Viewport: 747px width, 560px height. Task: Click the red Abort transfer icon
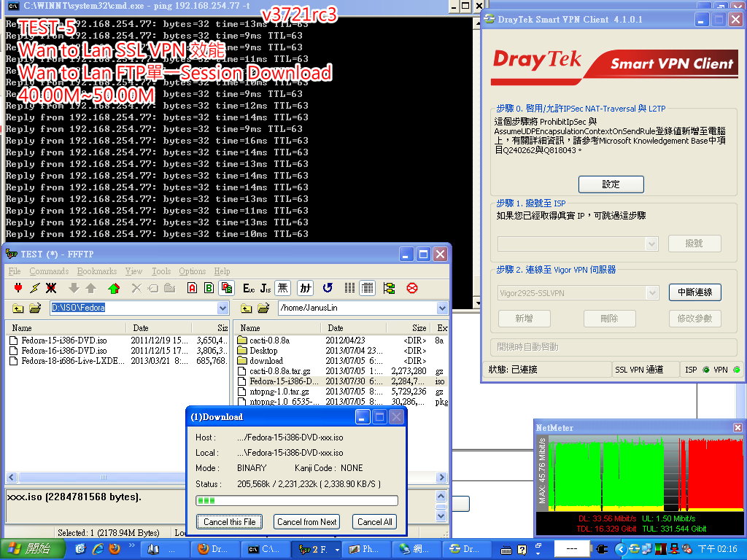pos(412,288)
